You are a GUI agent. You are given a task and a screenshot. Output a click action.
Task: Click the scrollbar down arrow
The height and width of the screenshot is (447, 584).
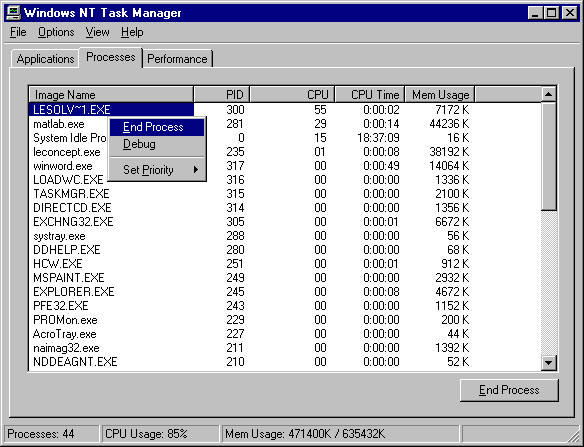[x=548, y=362]
